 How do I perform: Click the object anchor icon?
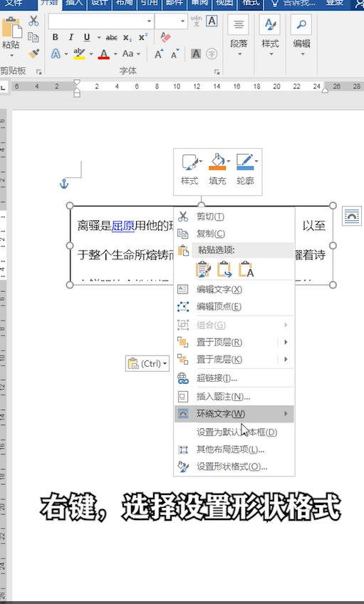point(64,184)
